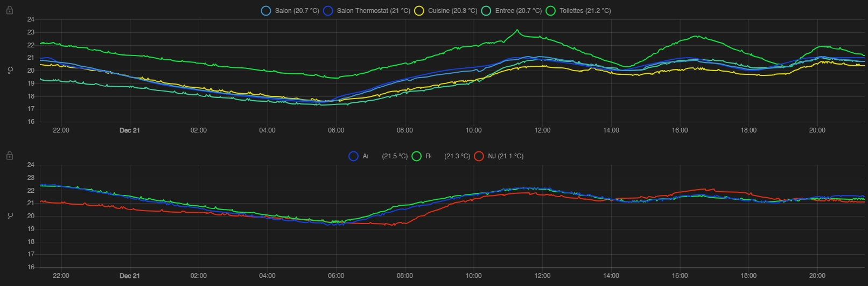Toggle the Cuisine (20.3 °C) legend entry
Viewport: 868px width, 286px height.
446,11
